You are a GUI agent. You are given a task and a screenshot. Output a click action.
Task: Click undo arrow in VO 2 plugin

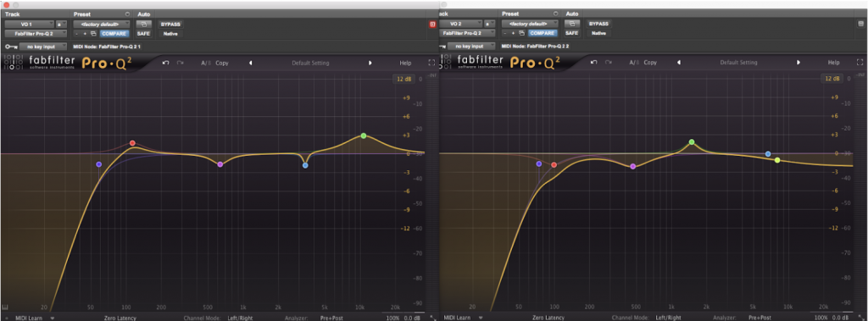[594, 63]
